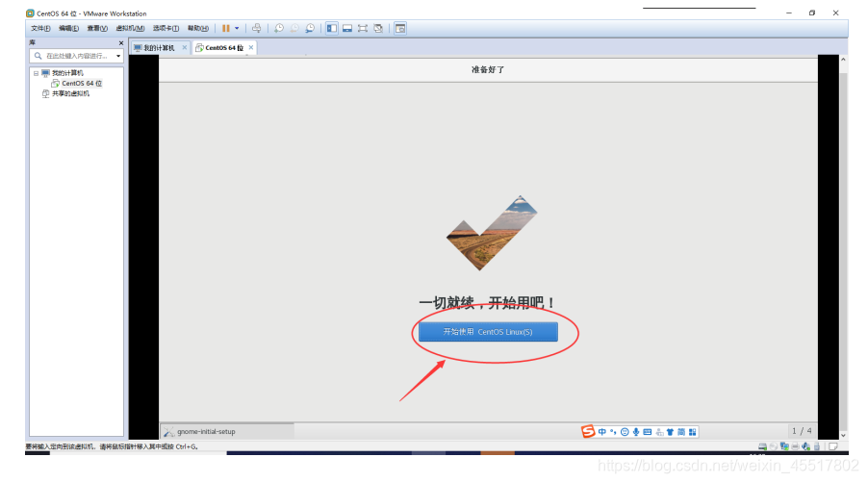Toggle the thumbnail bar view icon
The height and width of the screenshot is (483, 868).
pos(347,28)
